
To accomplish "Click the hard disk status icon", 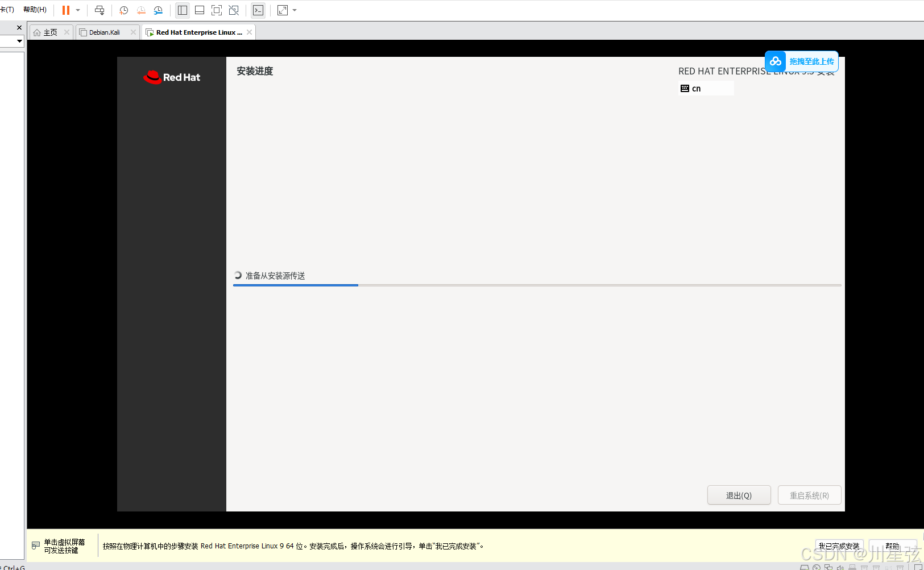I will click(x=805, y=567).
